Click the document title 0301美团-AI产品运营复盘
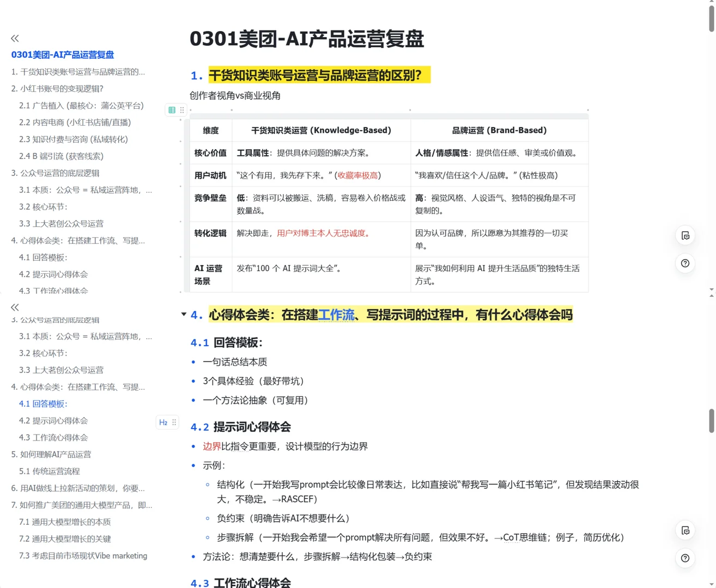716x588 pixels. [307, 39]
